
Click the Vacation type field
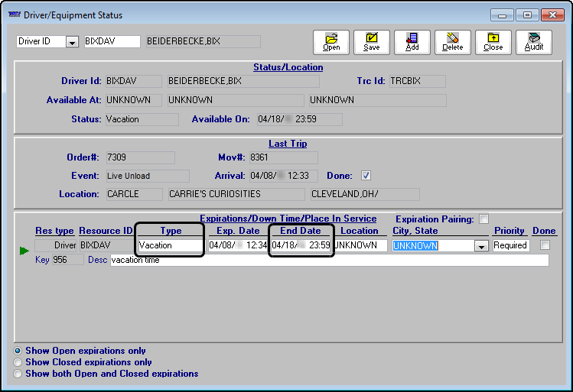(170, 245)
